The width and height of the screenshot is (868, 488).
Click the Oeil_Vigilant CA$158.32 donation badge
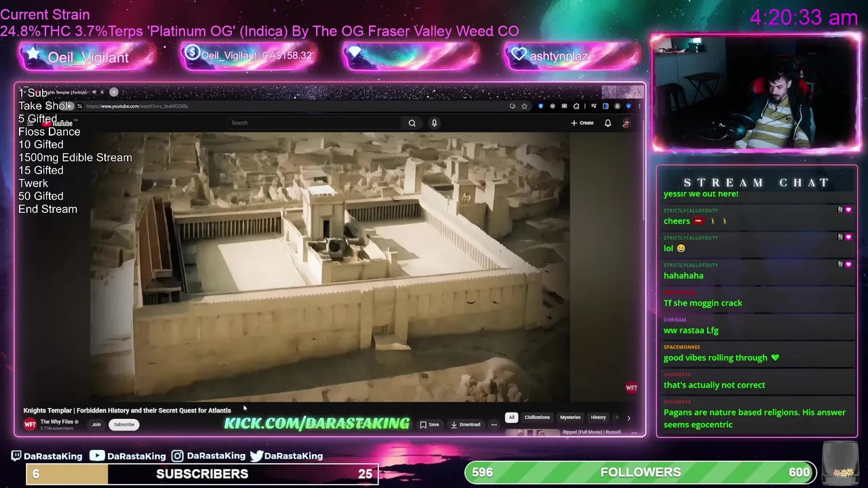coord(248,56)
